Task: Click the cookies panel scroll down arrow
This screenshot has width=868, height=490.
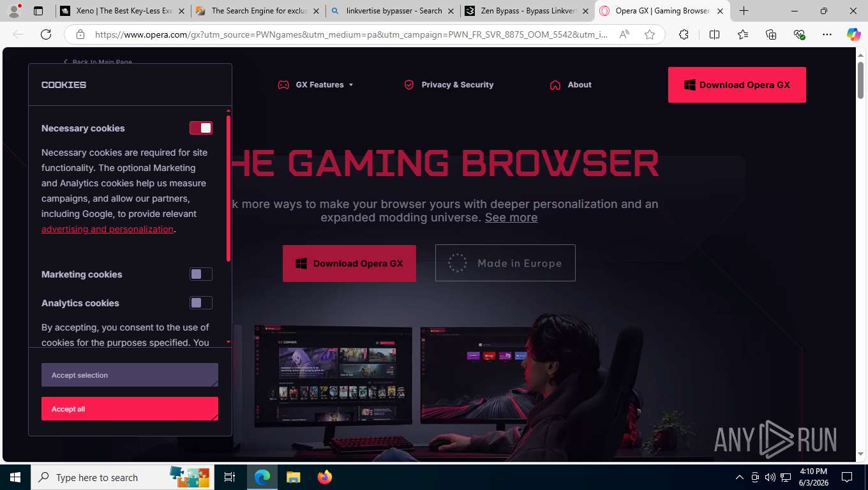Action: point(228,342)
